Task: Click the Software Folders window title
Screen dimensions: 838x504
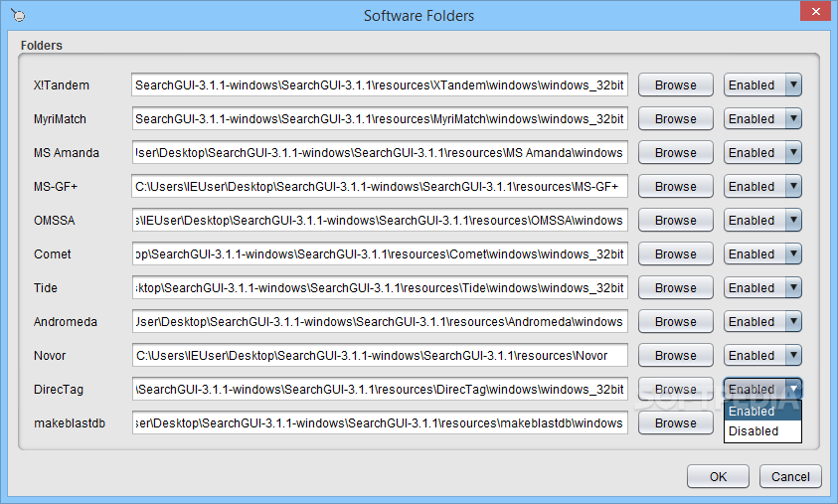Action: click(x=419, y=16)
